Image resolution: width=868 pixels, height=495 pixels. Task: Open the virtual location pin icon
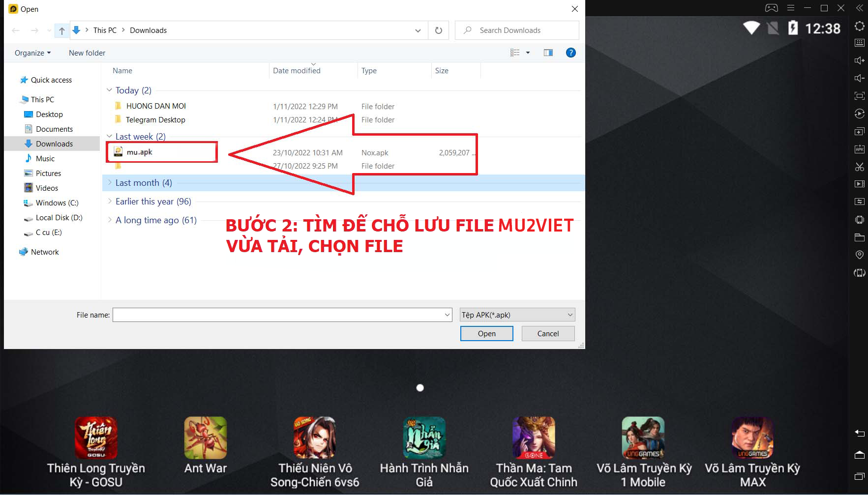point(859,255)
